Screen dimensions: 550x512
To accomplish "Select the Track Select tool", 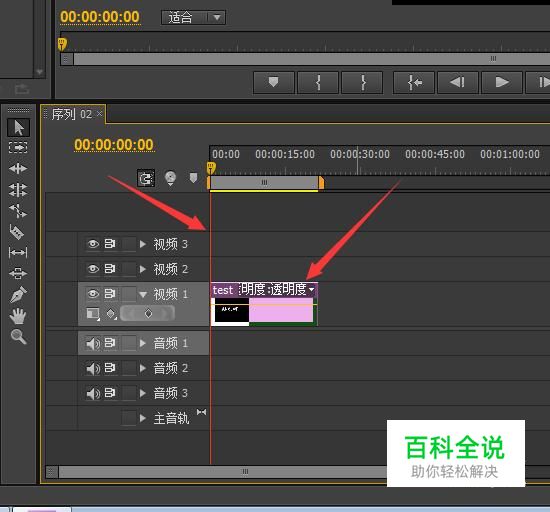I will point(18,147).
